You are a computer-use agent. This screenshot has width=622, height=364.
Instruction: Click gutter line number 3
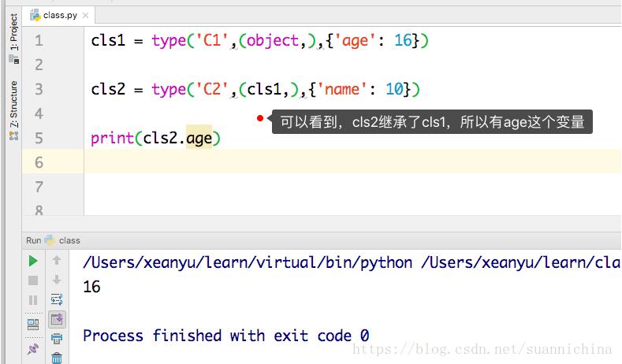click(x=39, y=89)
